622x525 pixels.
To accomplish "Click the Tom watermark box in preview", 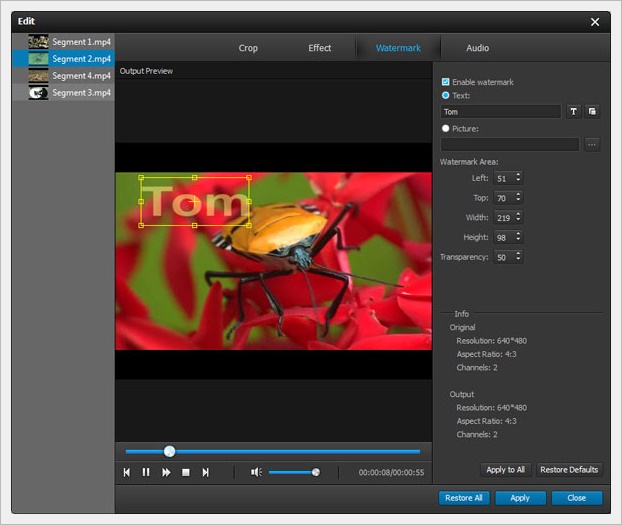I will 195,202.
